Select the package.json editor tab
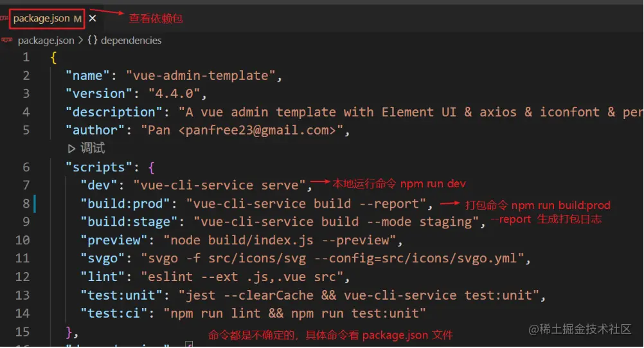 (x=47, y=19)
